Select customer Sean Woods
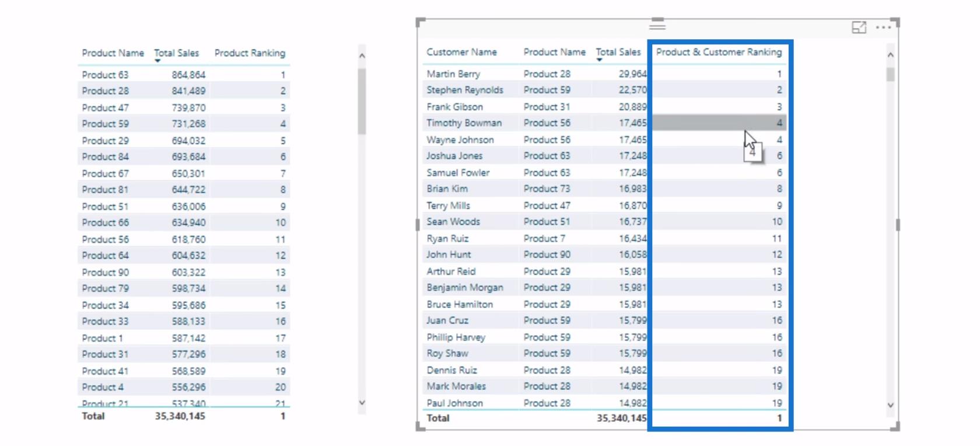980x446 pixels. 453,222
